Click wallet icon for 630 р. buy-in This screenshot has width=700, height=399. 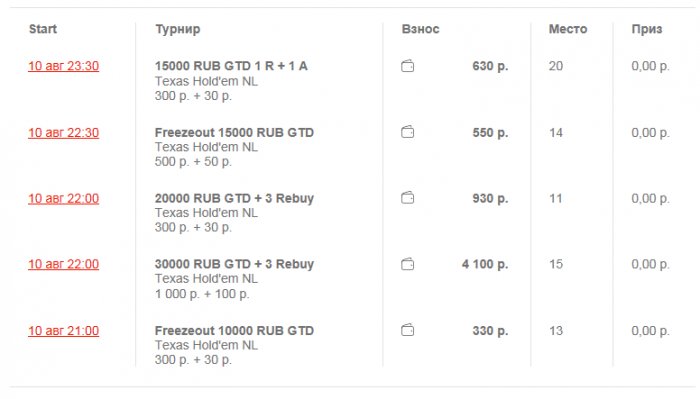click(407, 66)
